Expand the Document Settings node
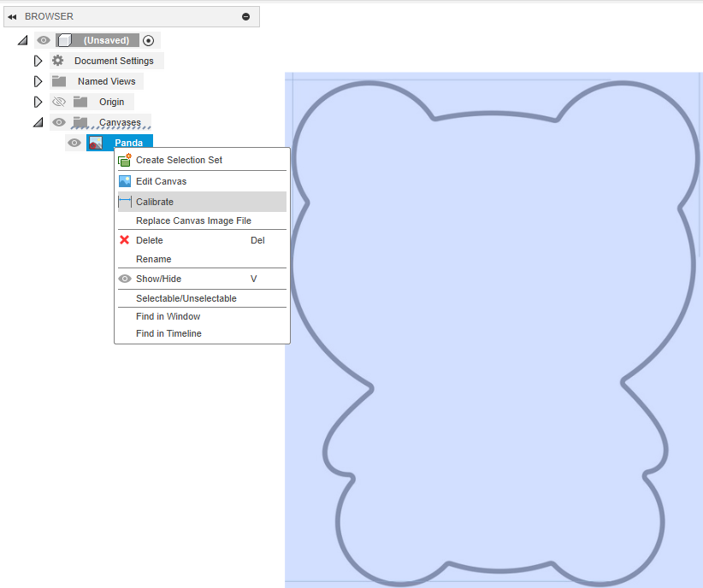The image size is (703, 588). pyautogui.click(x=38, y=61)
